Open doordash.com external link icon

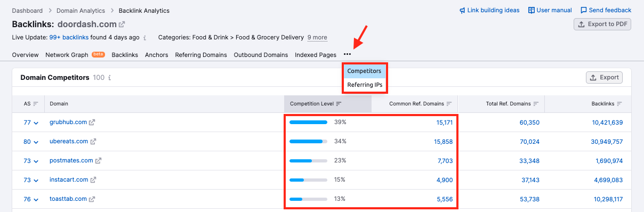click(122, 25)
